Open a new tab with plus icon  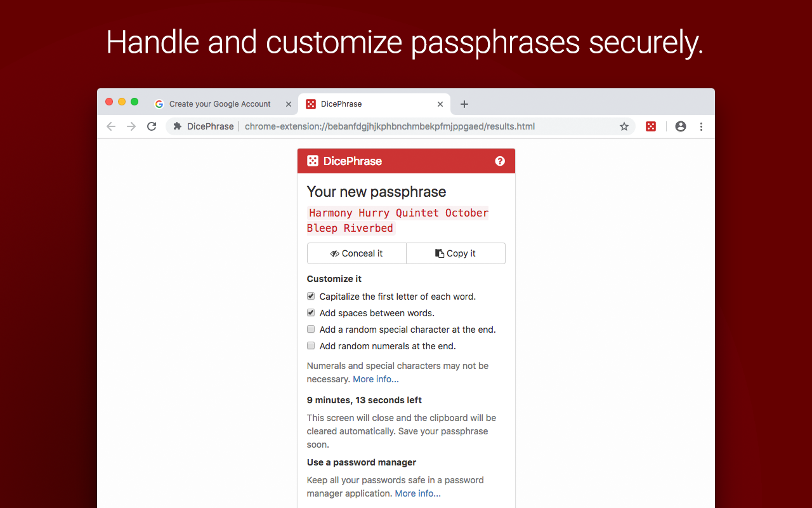[464, 104]
